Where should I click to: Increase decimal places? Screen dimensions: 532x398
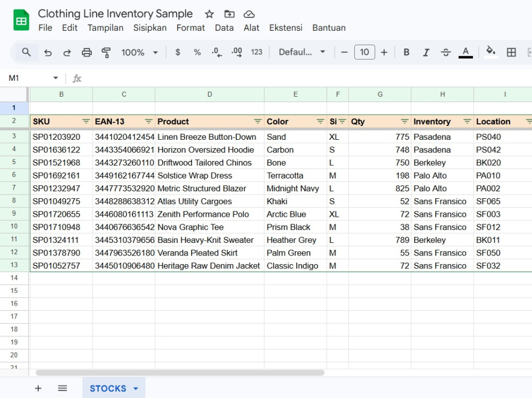237,52
